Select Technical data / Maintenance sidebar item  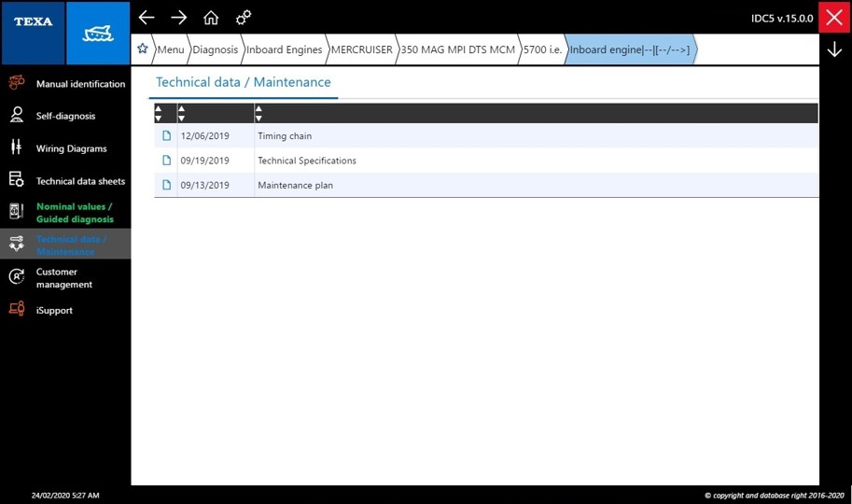coord(65,245)
